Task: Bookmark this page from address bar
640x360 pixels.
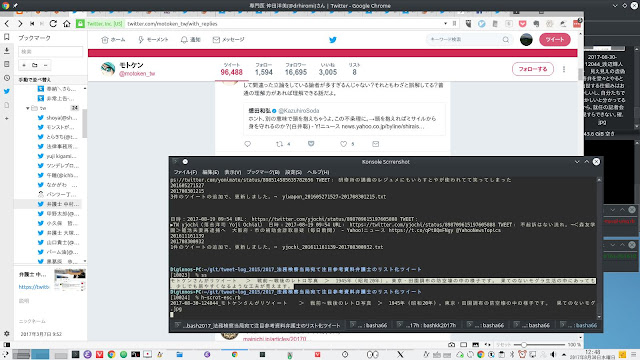Action: (454, 24)
